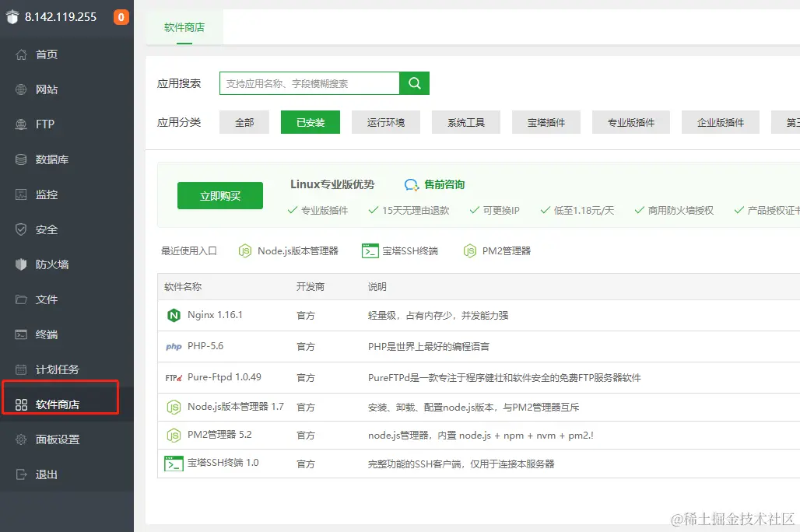Click terminal icon in 宝塔SSH终端 1.0 row
Image resolution: width=800 pixels, height=532 pixels.
pyautogui.click(x=174, y=464)
